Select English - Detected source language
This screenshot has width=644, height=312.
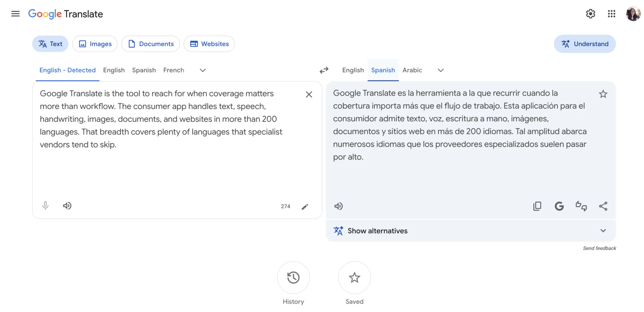click(67, 70)
